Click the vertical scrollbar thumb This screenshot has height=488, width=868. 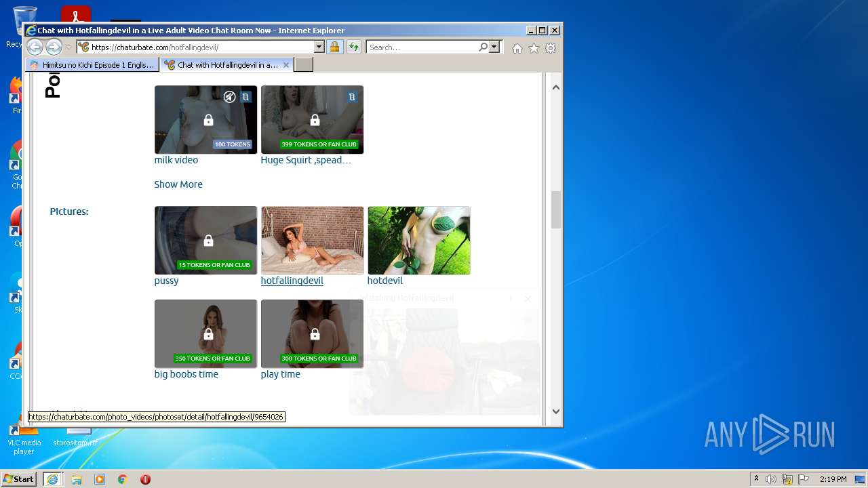[x=556, y=209]
